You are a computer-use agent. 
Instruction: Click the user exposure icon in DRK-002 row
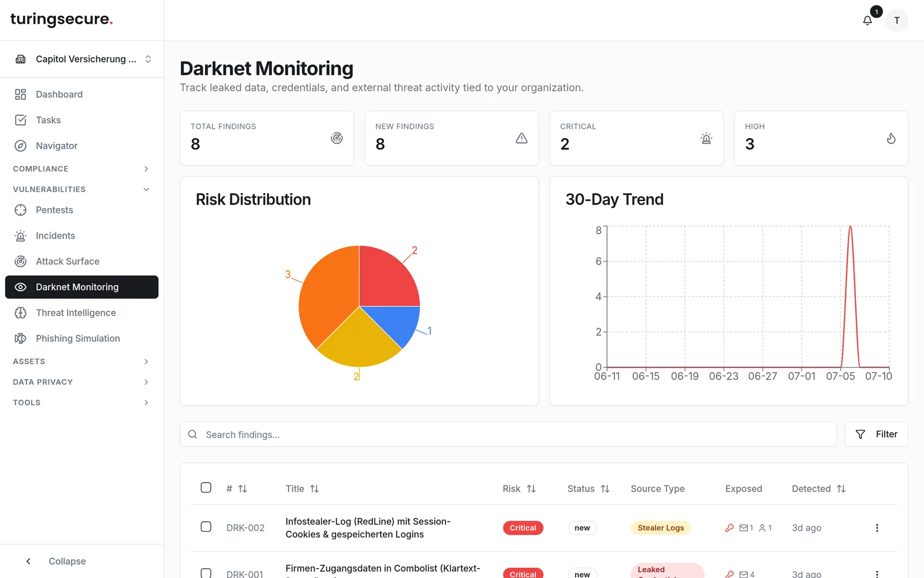[x=762, y=528]
